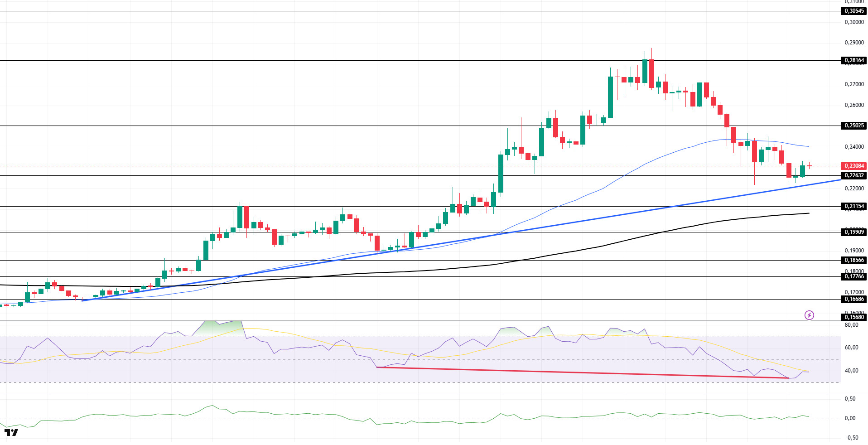
Task: Click the red RSI divergence trendline
Action: [x=583, y=372]
